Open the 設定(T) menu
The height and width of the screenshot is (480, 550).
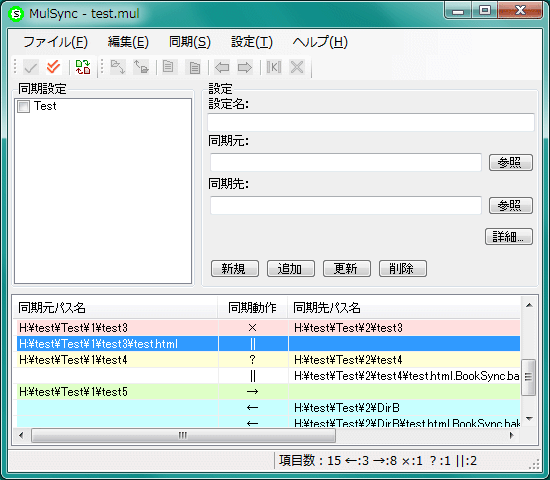pyautogui.click(x=252, y=42)
